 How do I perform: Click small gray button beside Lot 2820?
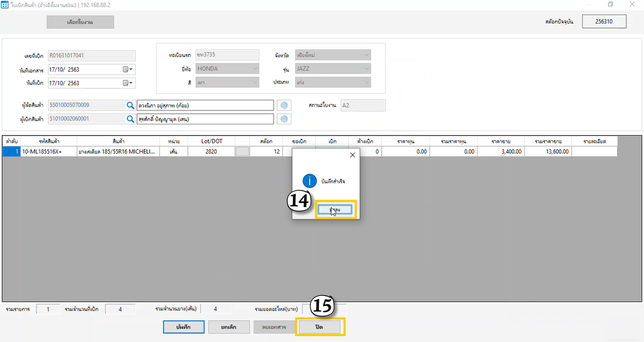[x=243, y=152]
